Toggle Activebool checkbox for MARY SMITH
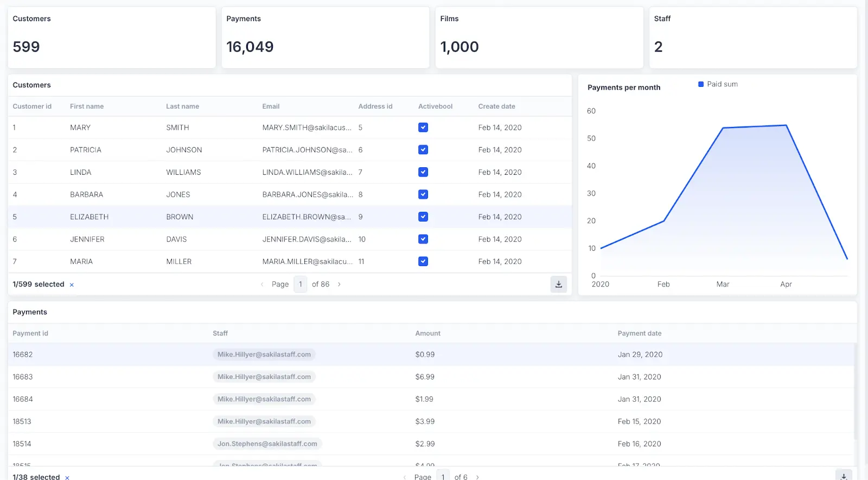The height and width of the screenshot is (480, 868). pyautogui.click(x=423, y=128)
